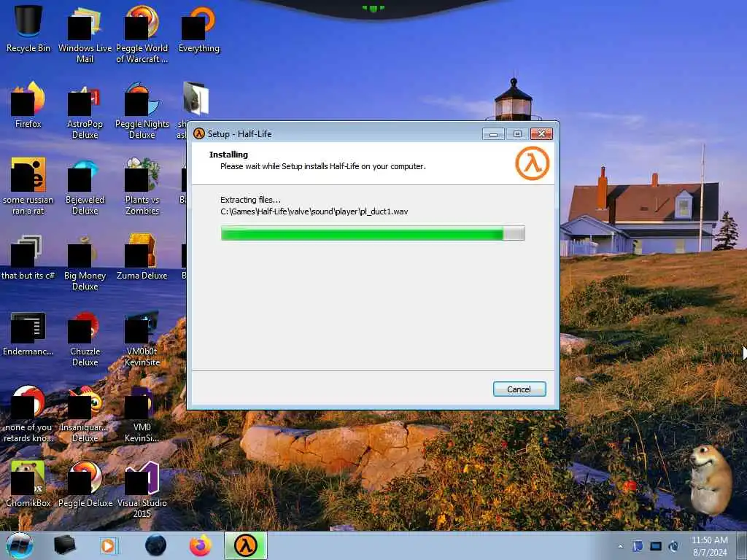
Task: Open the Windows Start menu
Action: point(20,545)
